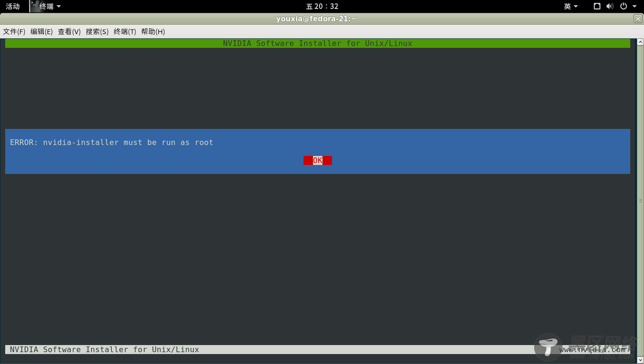The image size is (644, 364).
Task: Click the volume speaker icon
Action: (x=610, y=6)
